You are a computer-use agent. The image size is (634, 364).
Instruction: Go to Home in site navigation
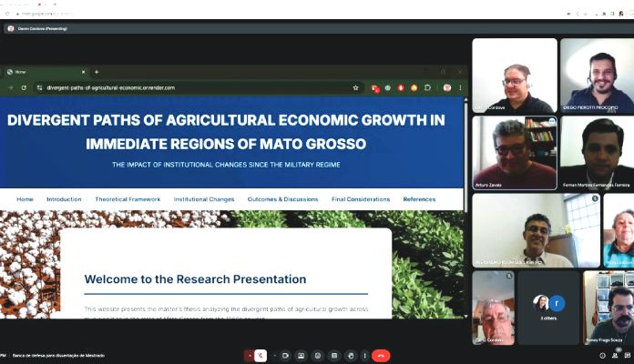point(25,199)
